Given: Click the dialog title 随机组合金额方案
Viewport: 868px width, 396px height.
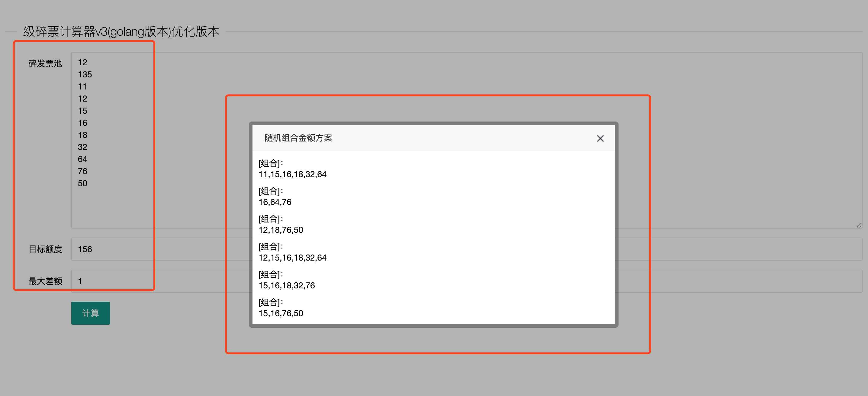Looking at the screenshot, I should click(x=298, y=138).
